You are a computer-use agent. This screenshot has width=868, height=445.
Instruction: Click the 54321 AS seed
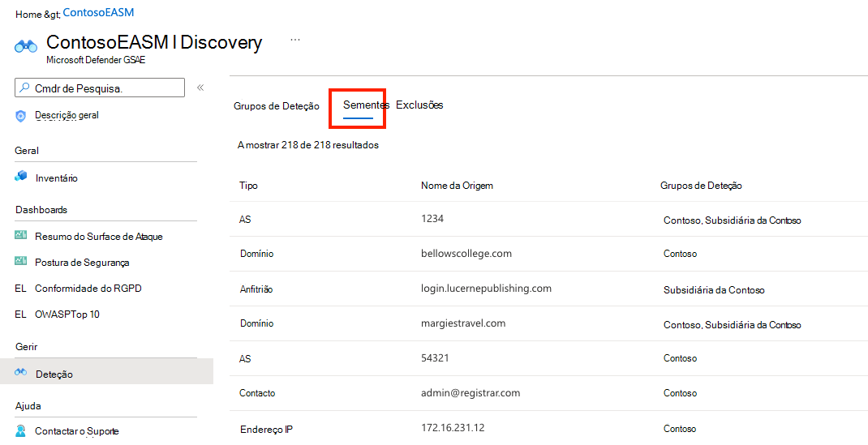click(435, 357)
